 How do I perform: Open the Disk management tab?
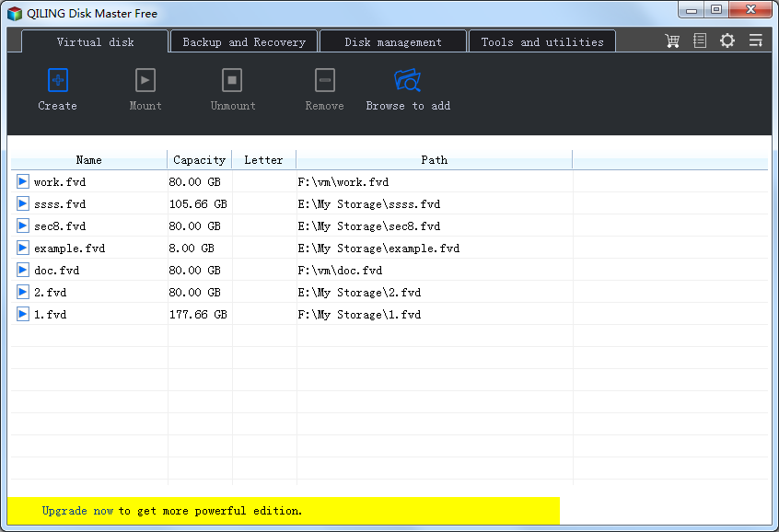click(393, 41)
